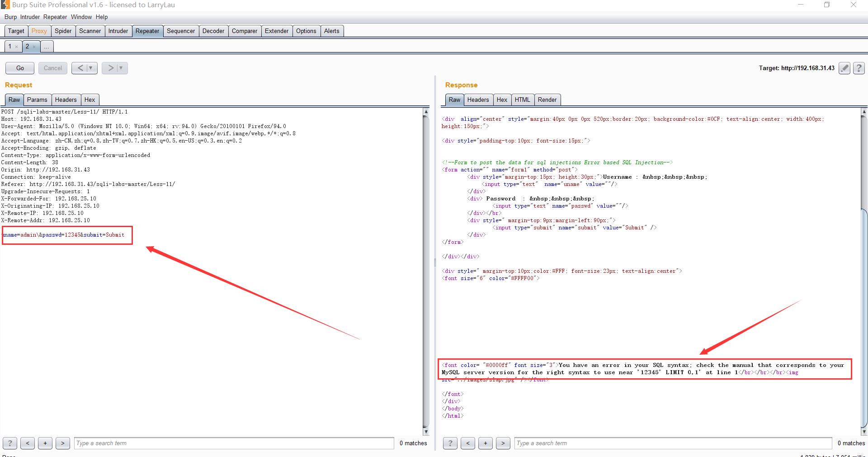Open the Window menu
This screenshot has width=868, height=457.
tap(81, 17)
